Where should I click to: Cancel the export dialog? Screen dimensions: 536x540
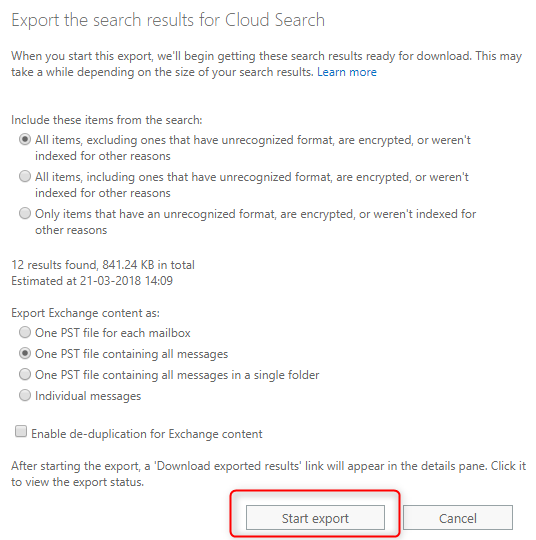coord(458,518)
